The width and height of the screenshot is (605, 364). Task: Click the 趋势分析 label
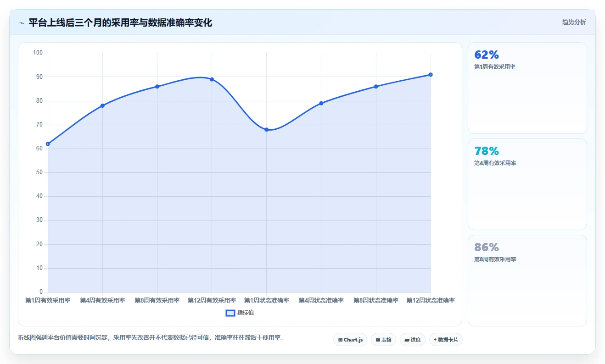574,22
